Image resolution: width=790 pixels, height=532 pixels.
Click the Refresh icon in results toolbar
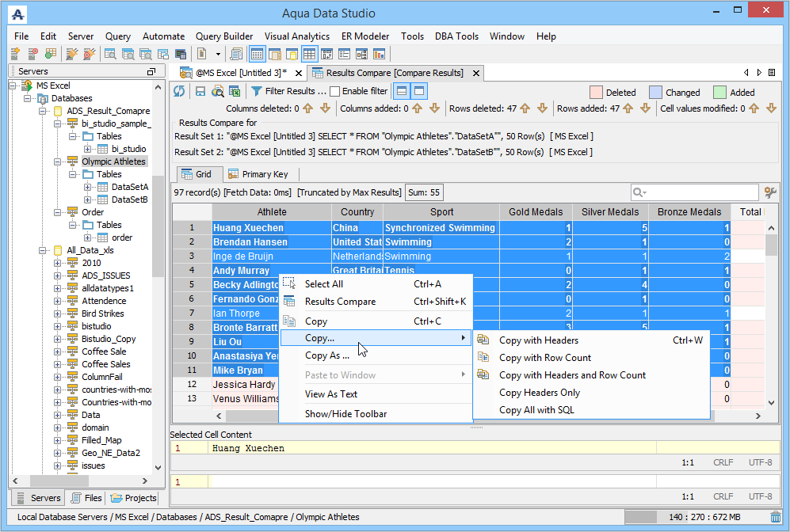180,91
